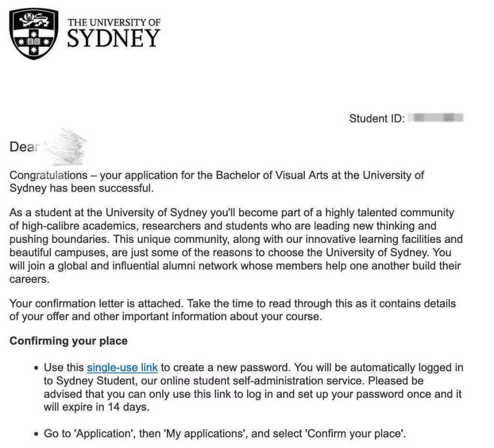Open the single-use link
The height and width of the screenshot is (448, 494).
click(122, 367)
